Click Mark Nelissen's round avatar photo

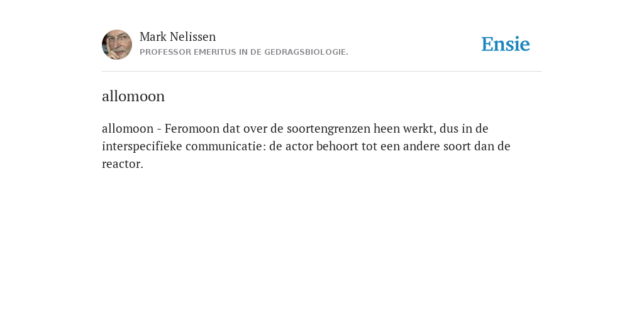coord(117,45)
